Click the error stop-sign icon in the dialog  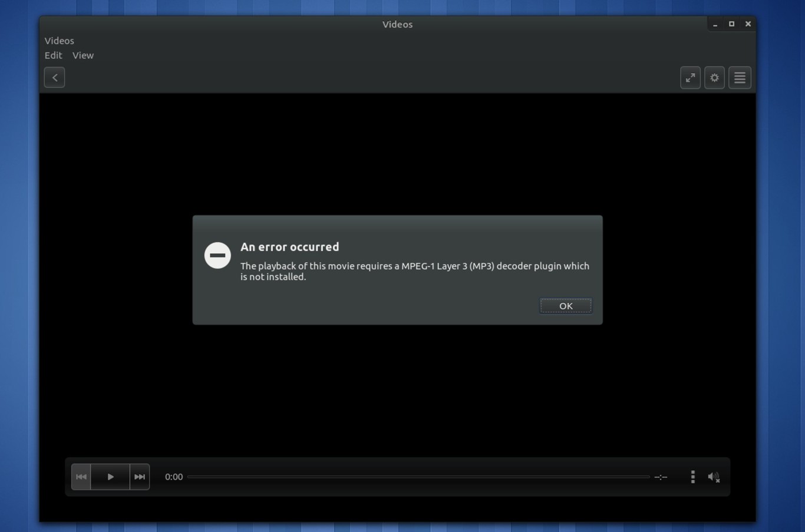(217, 255)
